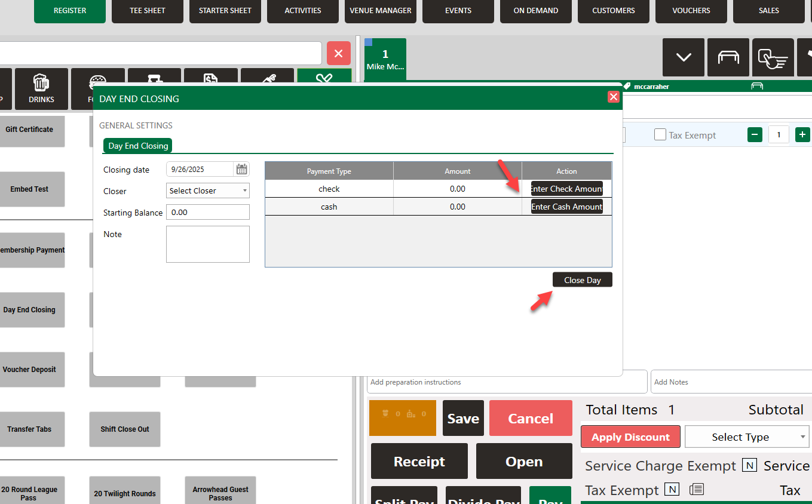The width and height of the screenshot is (812, 504).
Task: Open the Select Closer dropdown
Action: tap(207, 190)
